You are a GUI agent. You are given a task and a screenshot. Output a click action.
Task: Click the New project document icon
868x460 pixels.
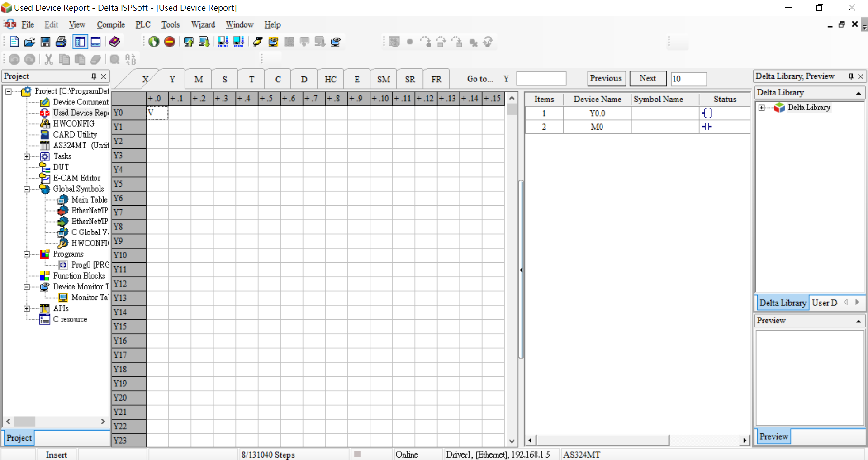14,42
